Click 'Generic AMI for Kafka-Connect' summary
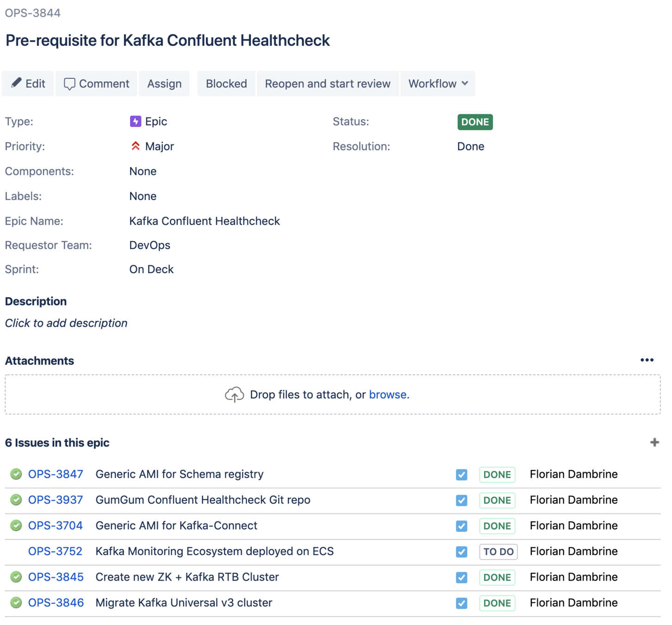Screen dimensions: 672x625 pos(176,525)
